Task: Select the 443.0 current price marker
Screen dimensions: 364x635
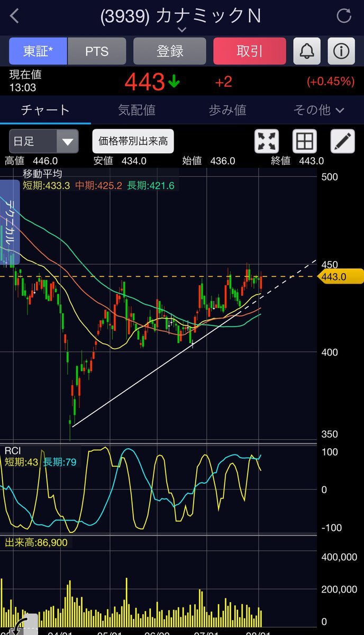Action: [340, 276]
